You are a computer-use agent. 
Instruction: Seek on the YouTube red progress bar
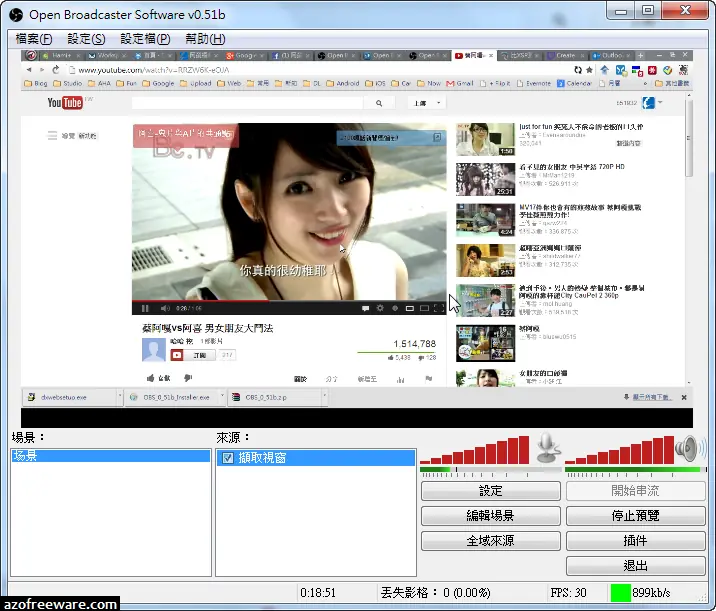coord(289,301)
